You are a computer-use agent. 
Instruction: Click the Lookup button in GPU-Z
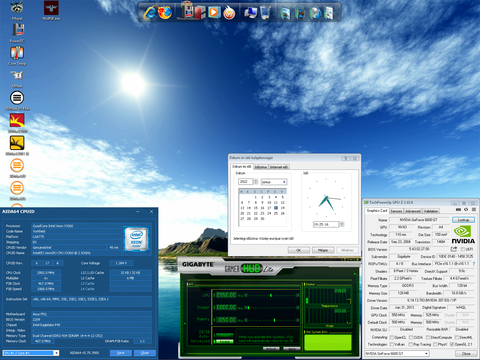[x=463, y=220]
